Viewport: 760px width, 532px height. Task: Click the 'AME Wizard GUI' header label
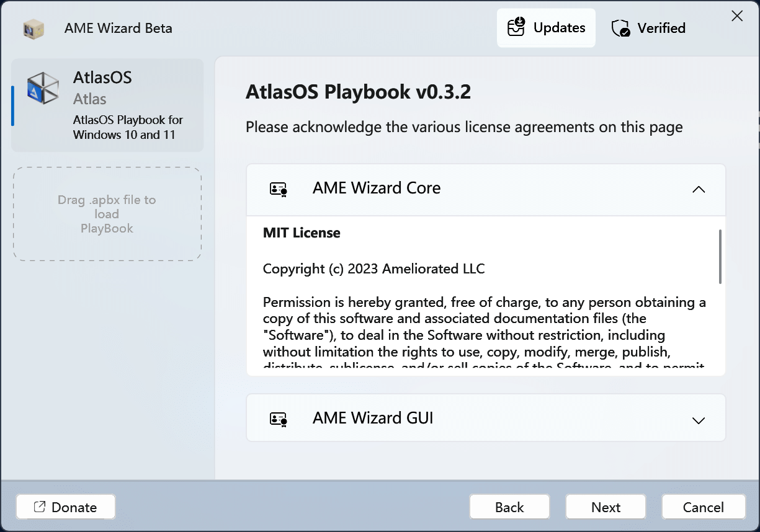[373, 418]
